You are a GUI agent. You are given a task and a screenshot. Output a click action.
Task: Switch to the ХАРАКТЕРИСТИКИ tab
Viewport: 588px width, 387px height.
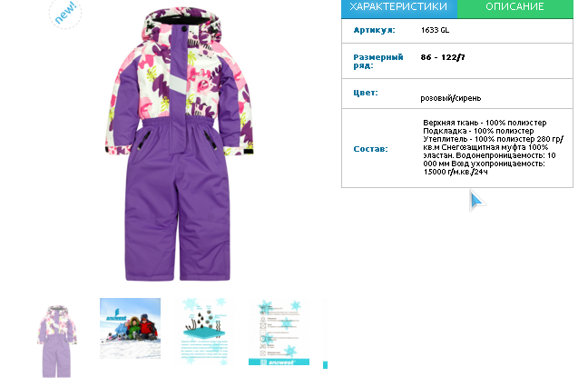[399, 8]
